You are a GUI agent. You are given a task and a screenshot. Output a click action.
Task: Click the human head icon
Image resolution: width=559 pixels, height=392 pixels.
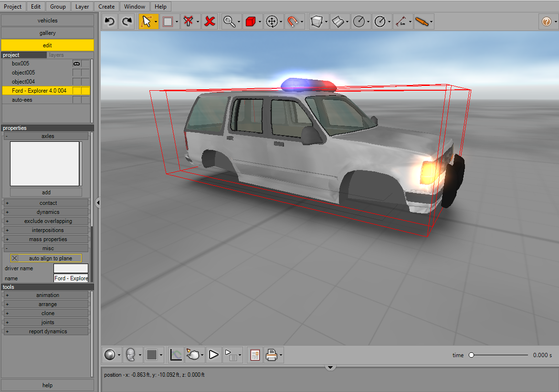point(131,355)
